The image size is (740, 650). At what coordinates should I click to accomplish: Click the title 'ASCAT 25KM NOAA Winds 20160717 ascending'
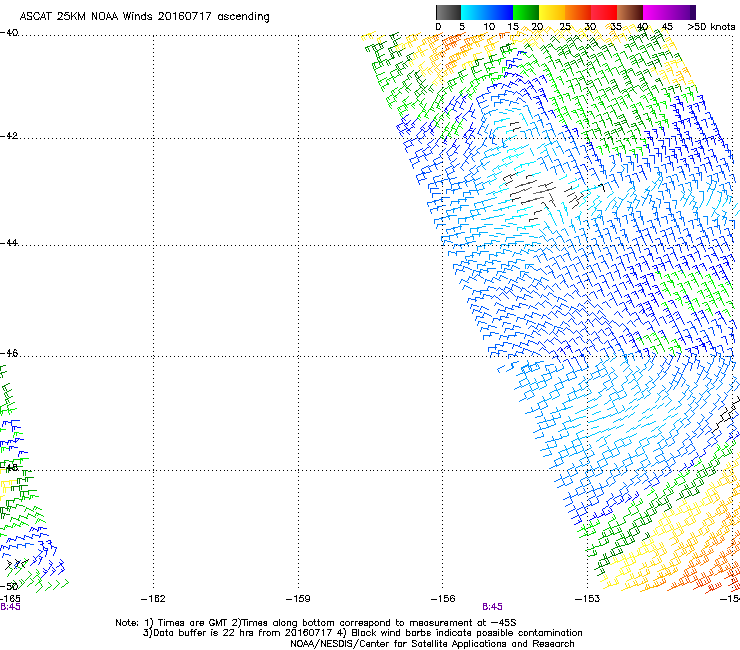pyautogui.click(x=144, y=17)
